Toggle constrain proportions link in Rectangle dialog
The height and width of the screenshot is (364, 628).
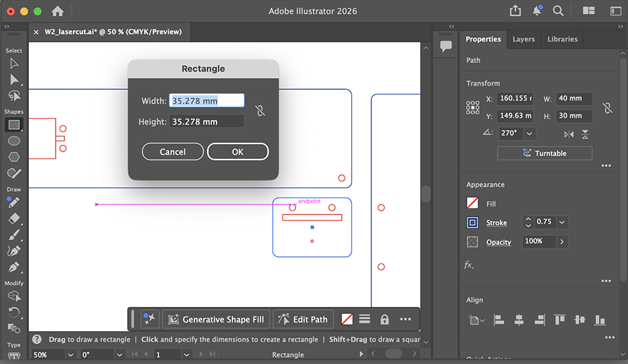[260, 111]
